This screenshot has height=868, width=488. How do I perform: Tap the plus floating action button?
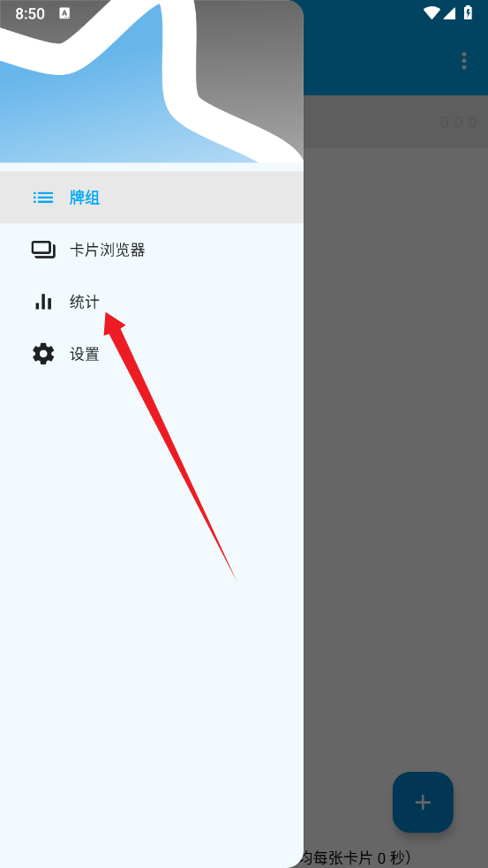pyautogui.click(x=424, y=802)
